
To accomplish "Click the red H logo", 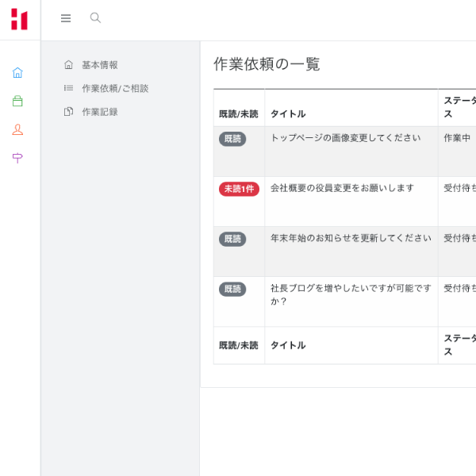I will 19,19.
